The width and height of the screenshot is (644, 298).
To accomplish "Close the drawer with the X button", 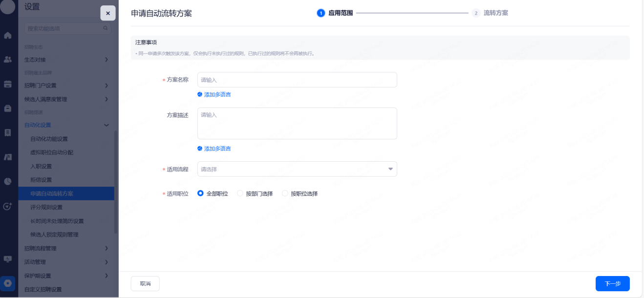I will point(108,13).
